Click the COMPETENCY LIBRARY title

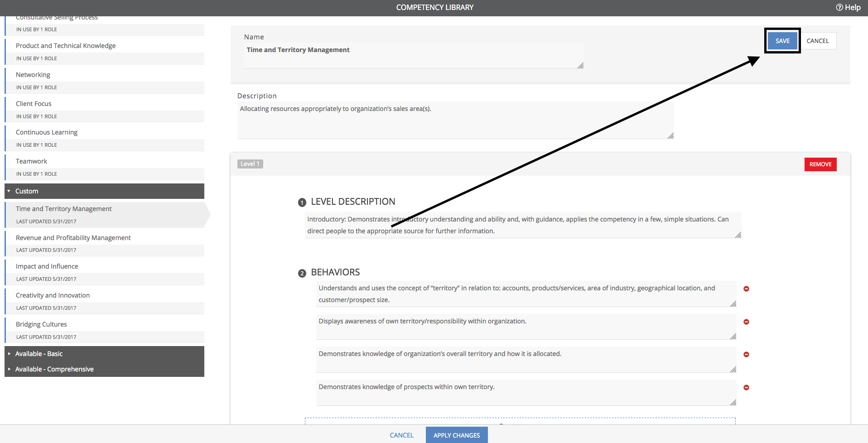[x=435, y=7]
